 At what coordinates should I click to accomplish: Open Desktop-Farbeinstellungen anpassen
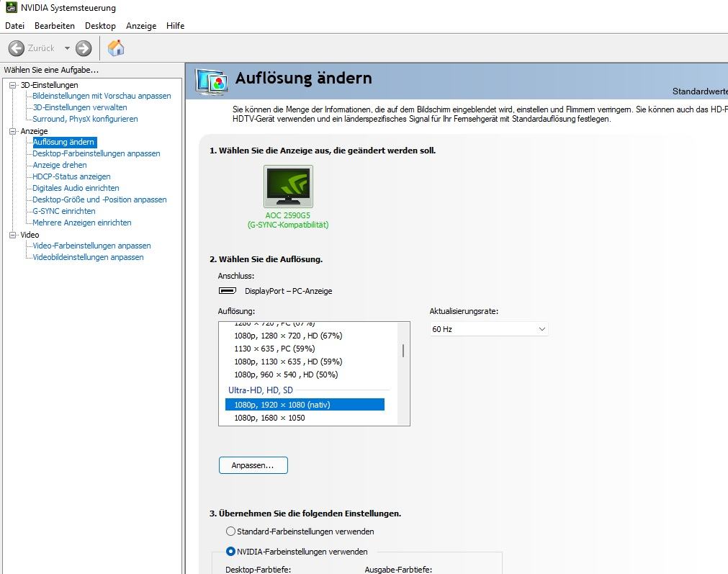(96, 153)
